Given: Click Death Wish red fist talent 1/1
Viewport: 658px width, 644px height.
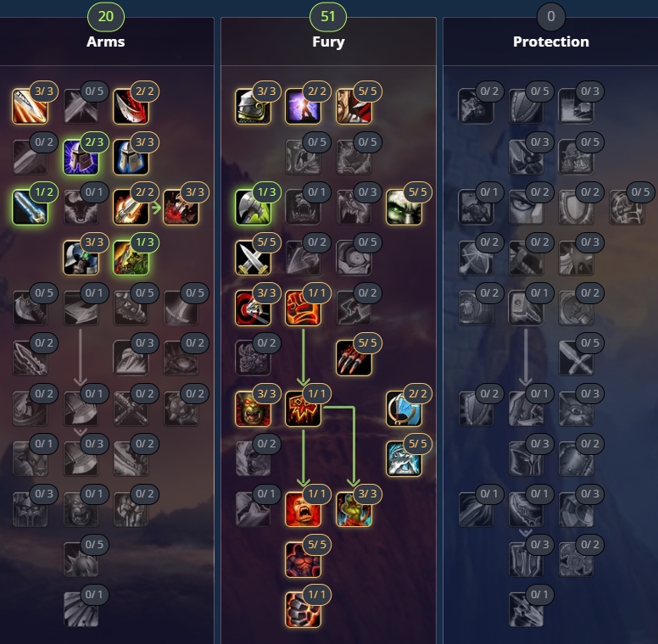Looking at the screenshot, I should tap(303, 308).
